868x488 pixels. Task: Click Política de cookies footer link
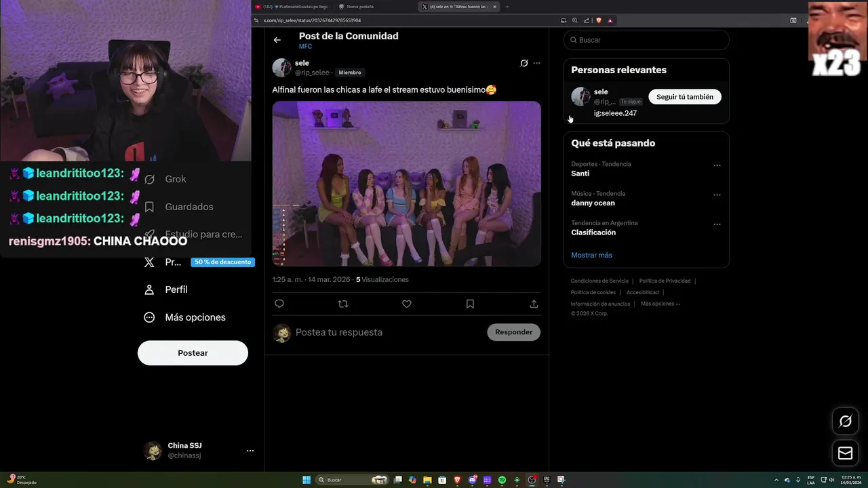[x=593, y=292]
